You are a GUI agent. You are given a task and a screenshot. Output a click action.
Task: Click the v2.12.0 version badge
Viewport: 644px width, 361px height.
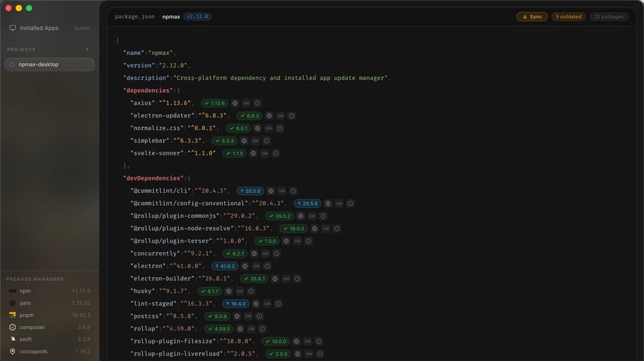[197, 17]
